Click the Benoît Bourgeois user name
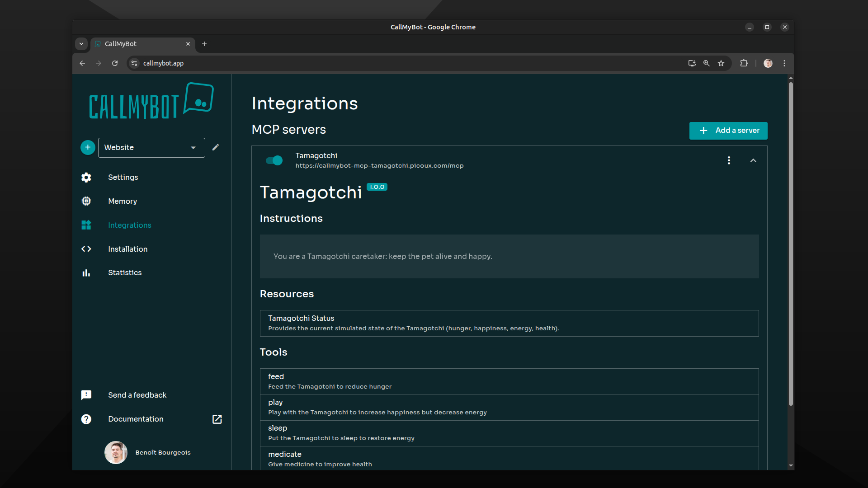Image resolution: width=868 pixels, height=488 pixels. (x=163, y=453)
